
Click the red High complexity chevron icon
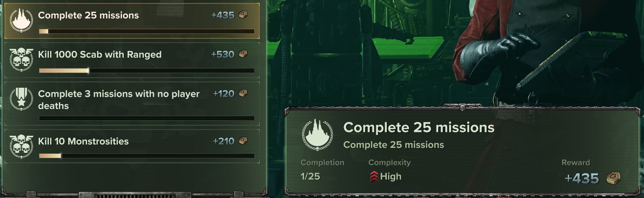point(374,177)
